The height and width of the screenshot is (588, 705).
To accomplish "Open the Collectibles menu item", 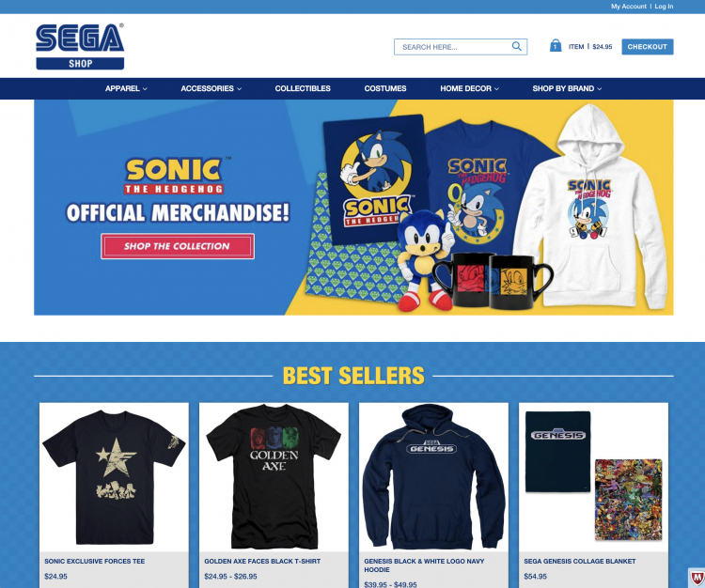I will click(x=303, y=88).
